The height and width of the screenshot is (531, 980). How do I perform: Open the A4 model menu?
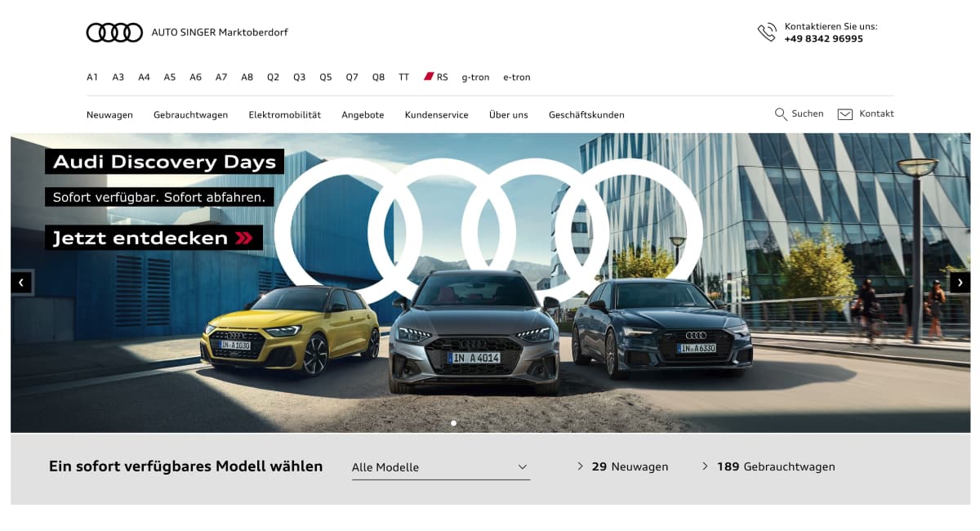pos(144,78)
